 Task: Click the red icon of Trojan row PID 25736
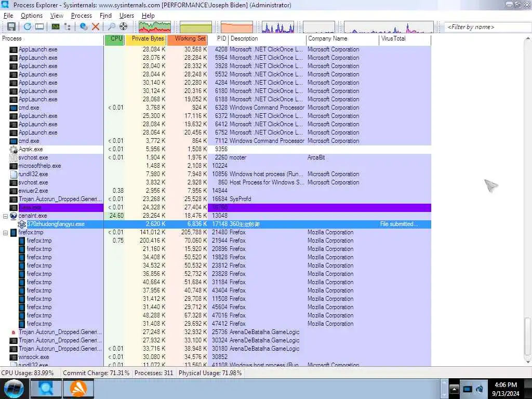(x=13, y=332)
